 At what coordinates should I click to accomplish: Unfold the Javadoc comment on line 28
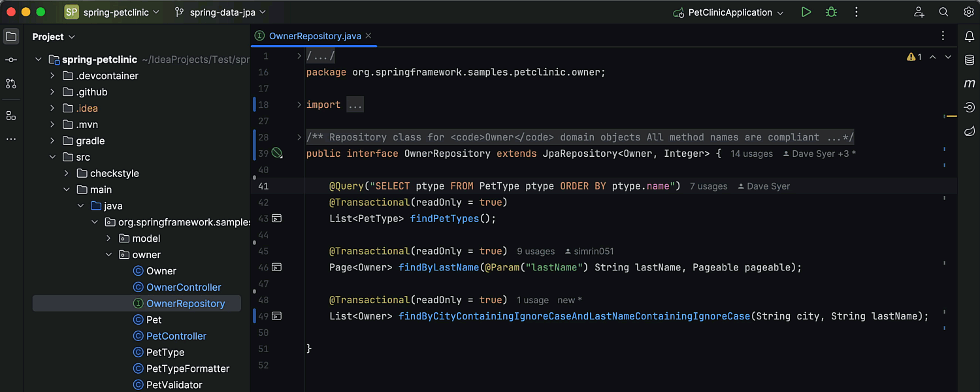pos(299,137)
